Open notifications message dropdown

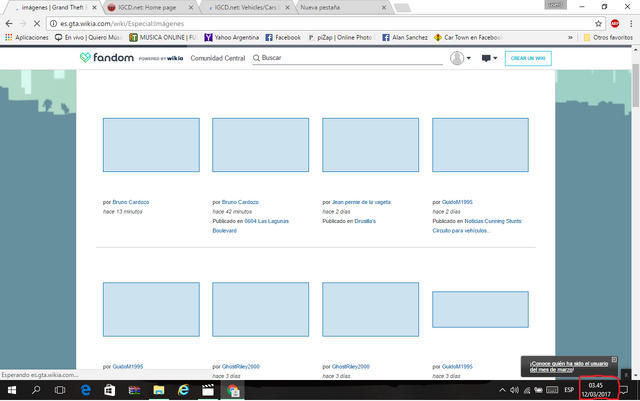point(489,58)
